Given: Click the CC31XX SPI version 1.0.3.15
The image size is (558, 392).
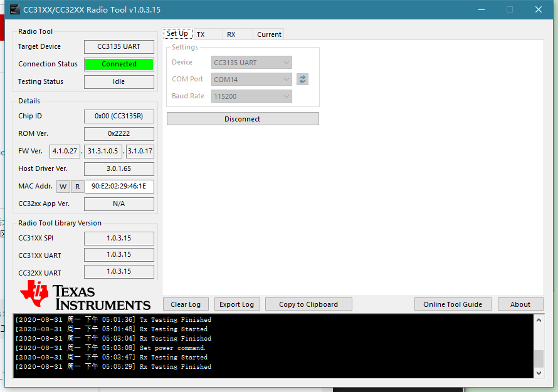Looking at the screenshot, I should pos(119,239).
